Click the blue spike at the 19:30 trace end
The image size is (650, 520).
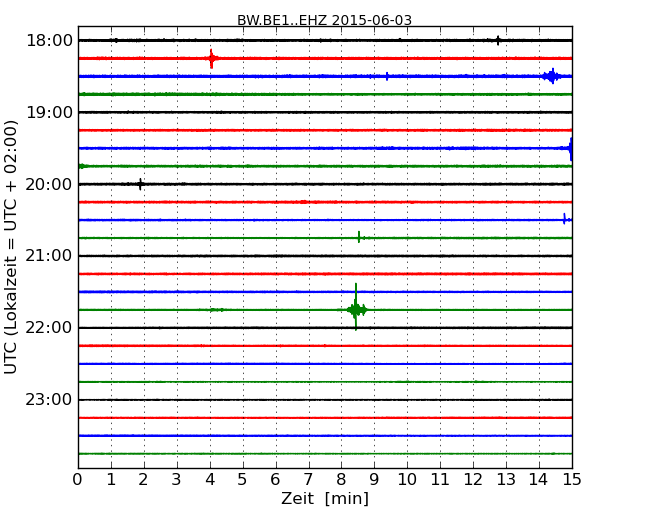point(570,148)
